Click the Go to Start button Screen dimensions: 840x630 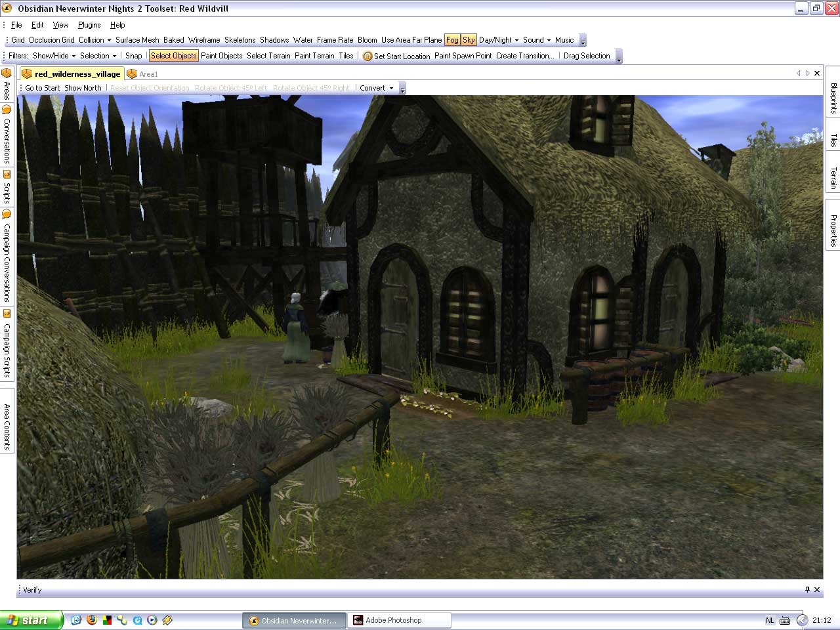(42, 88)
